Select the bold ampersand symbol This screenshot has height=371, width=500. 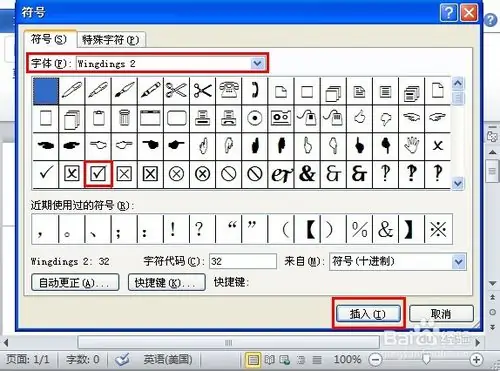click(x=307, y=174)
